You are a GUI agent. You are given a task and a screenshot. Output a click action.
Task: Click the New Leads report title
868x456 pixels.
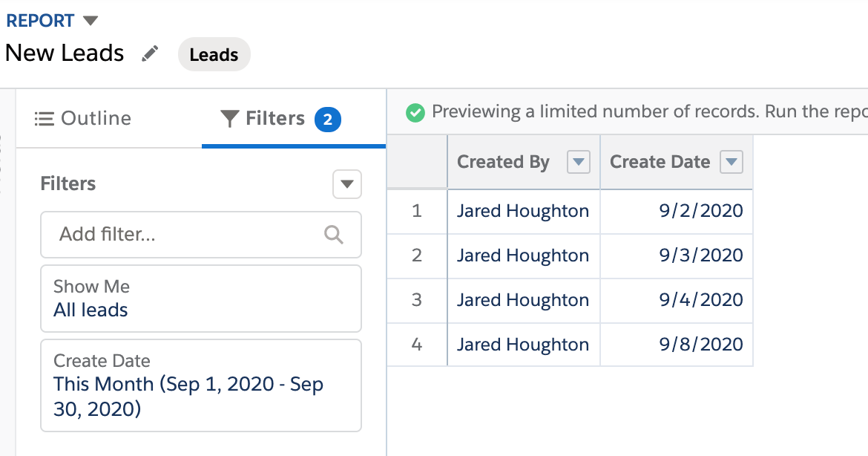coord(65,53)
